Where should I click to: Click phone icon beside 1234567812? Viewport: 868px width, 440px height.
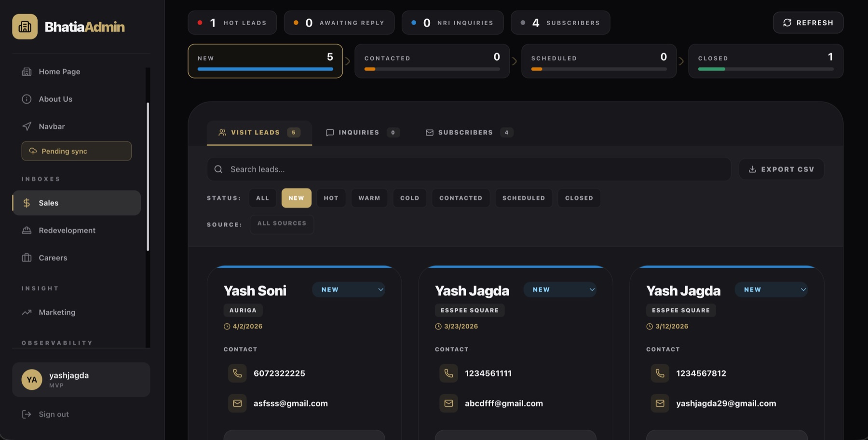click(x=660, y=373)
